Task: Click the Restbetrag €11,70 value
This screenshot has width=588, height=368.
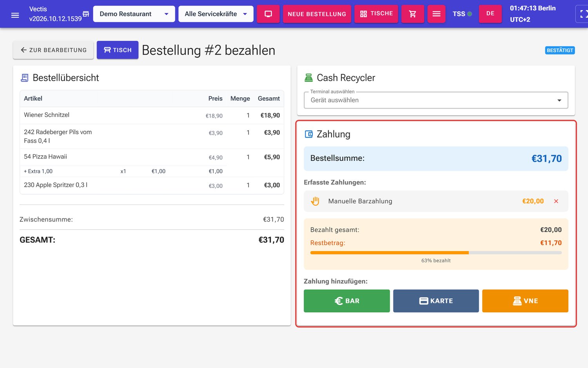Action: click(x=551, y=243)
